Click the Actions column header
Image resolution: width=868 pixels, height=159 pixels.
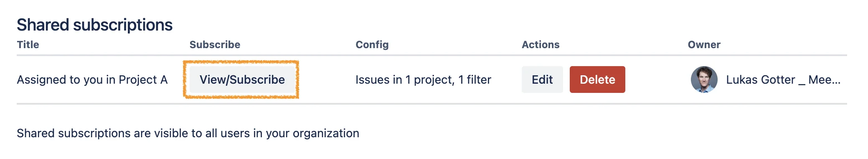pos(541,45)
